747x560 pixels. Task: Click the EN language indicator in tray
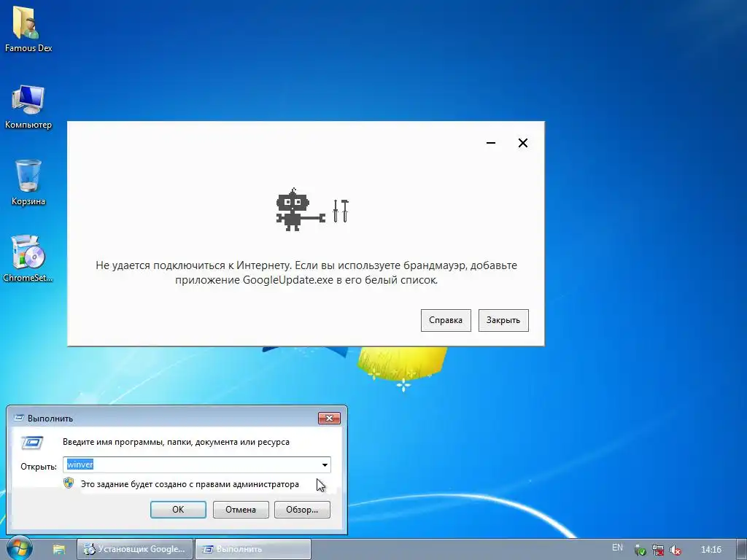[x=617, y=548]
